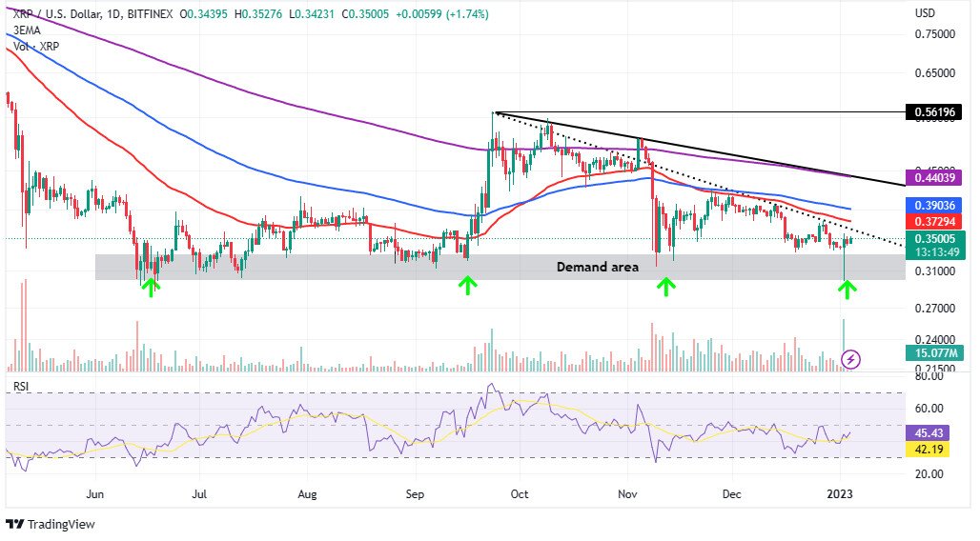The height and width of the screenshot is (541, 980).
Task: Click the 0.27000 price axis value
Action: click(x=934, y=308)
